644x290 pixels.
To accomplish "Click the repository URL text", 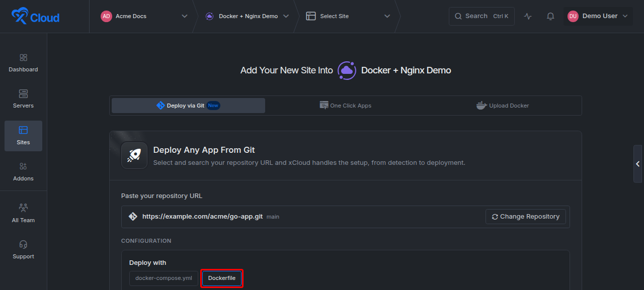I will [x=202, y=217].
